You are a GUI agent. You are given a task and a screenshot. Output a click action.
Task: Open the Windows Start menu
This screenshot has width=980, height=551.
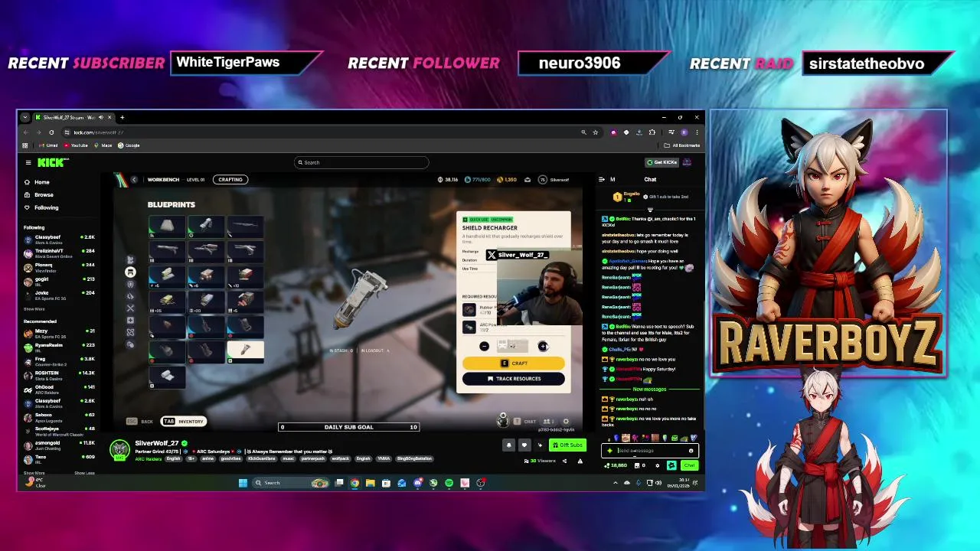[243, 483]
